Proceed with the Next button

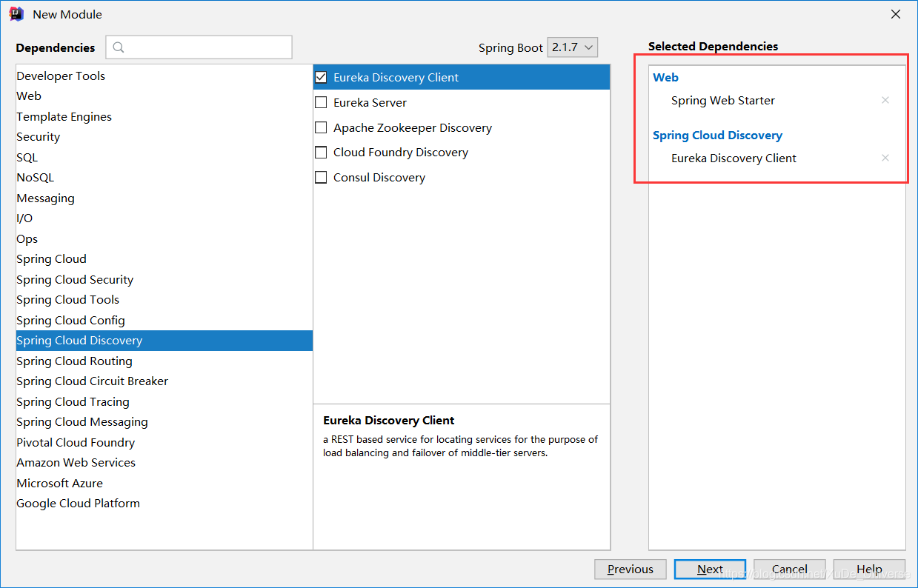(710, 569)
